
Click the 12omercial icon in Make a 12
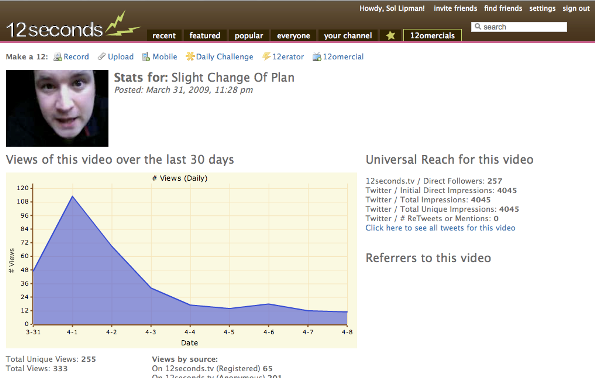coord(317,57)
